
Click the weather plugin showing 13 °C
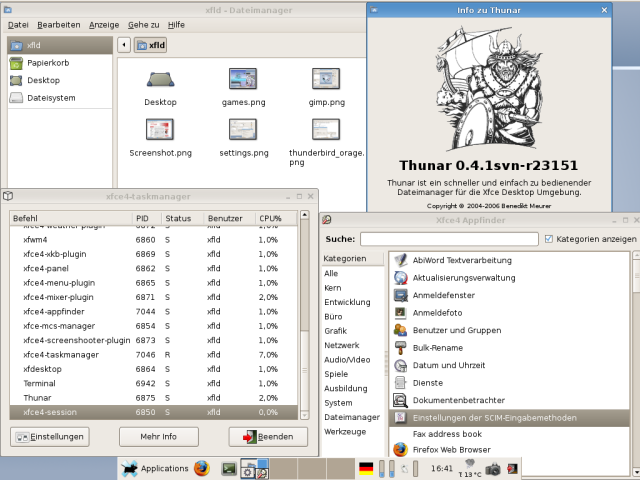point(469,469)
